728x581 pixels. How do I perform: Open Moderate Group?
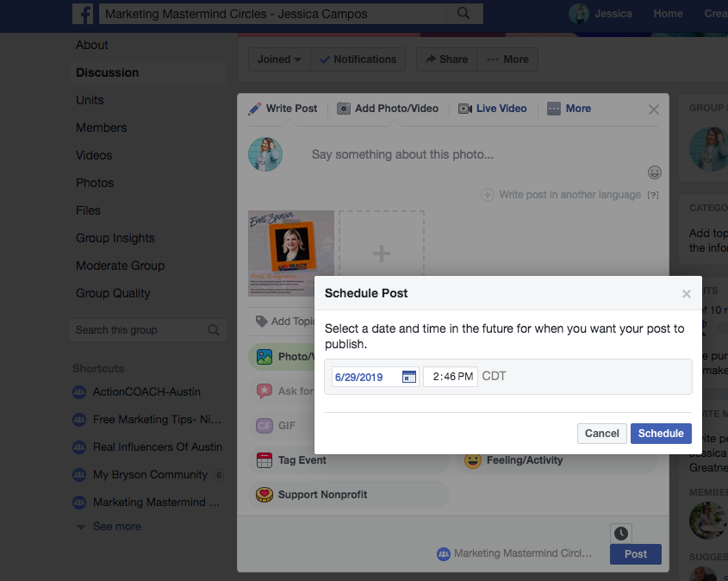121,266
